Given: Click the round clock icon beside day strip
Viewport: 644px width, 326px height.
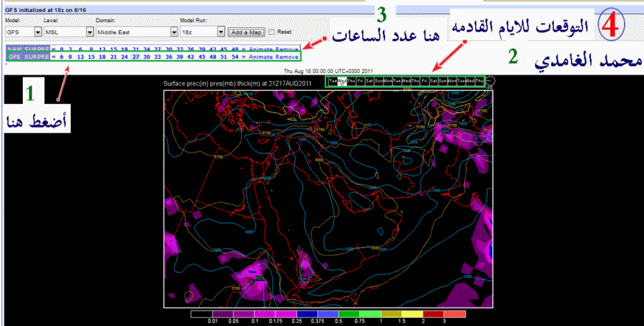Looking at the screenshot, I should pos(490,81).
